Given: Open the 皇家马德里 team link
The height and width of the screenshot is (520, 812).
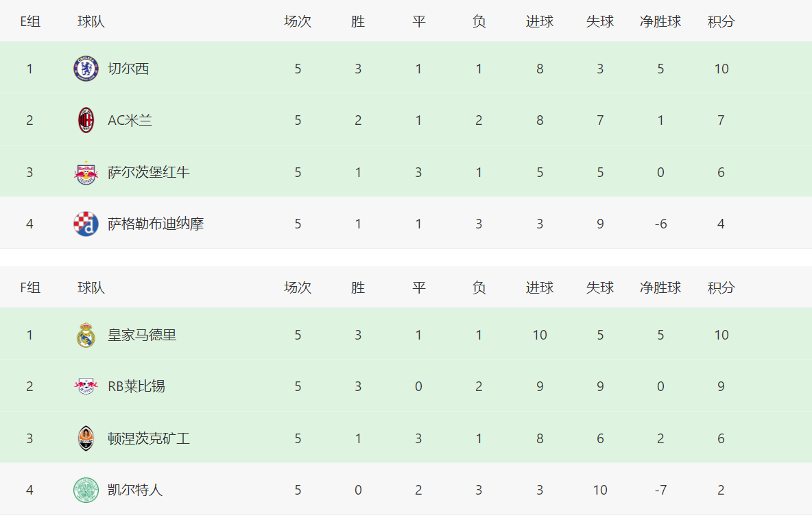Looking at the screenshot, I should pyautogui.click(x=142, y=335).
